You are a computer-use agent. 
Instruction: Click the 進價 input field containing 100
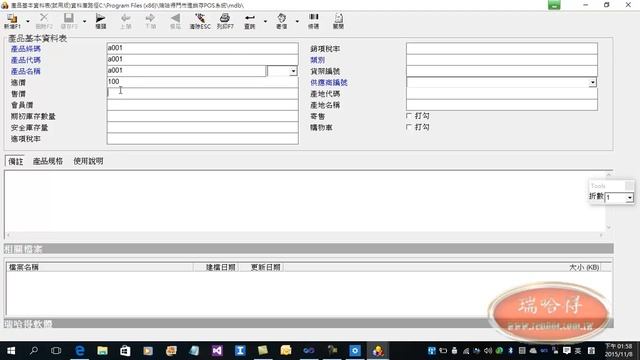tap(202, 82)
